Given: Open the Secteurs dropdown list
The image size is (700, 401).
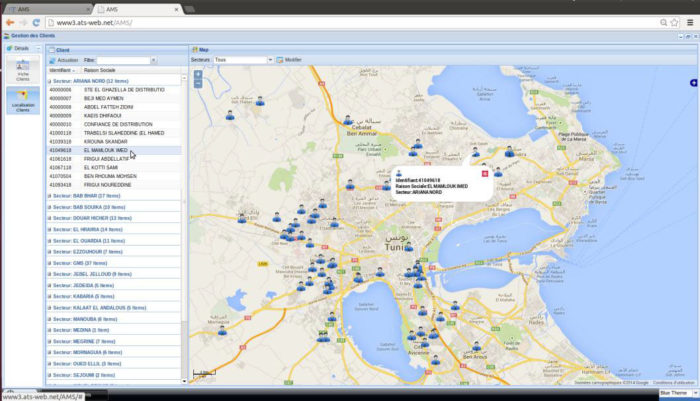Looking at the screenshot, I should [x=270, y=60].
